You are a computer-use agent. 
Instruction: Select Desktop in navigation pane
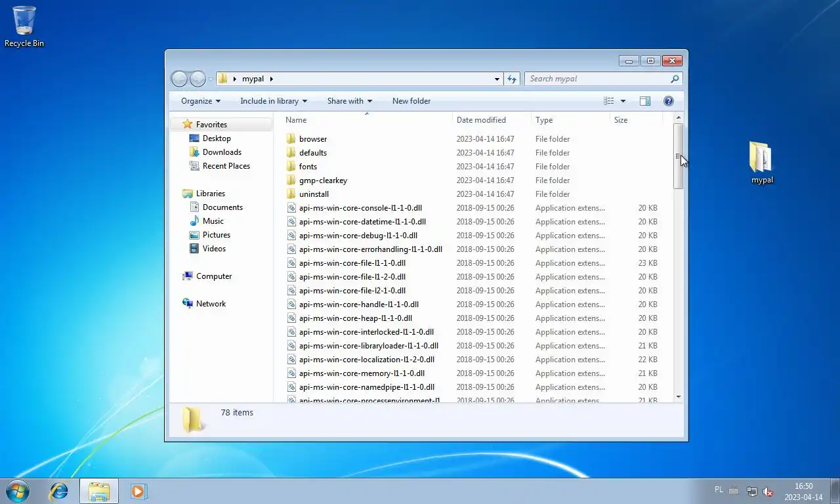217,138
